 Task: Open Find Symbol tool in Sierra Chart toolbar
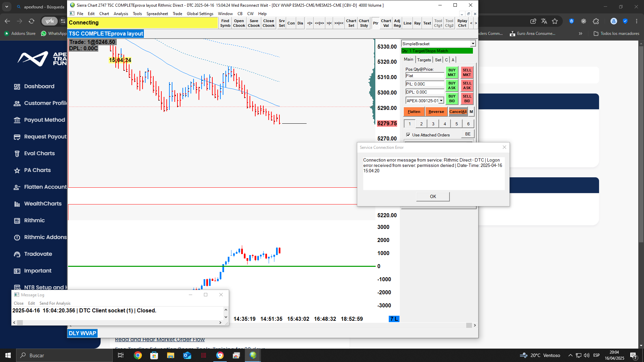click(x=225, y=23)
